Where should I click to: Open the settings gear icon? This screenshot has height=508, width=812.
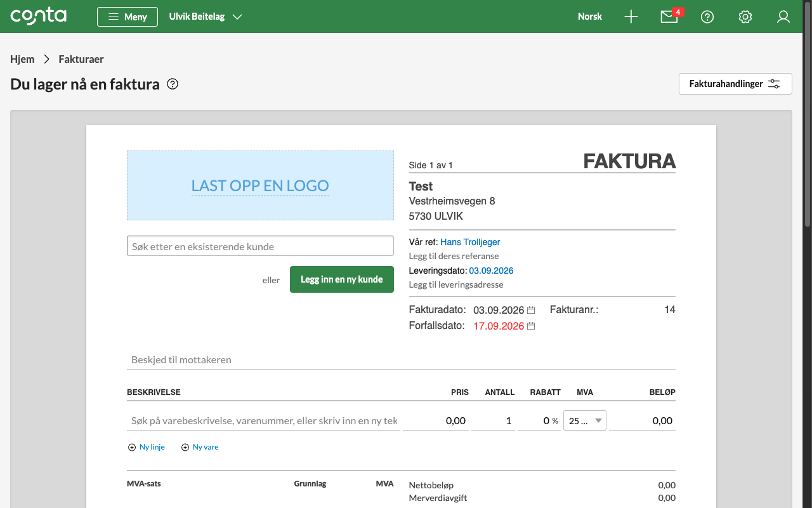745,17
